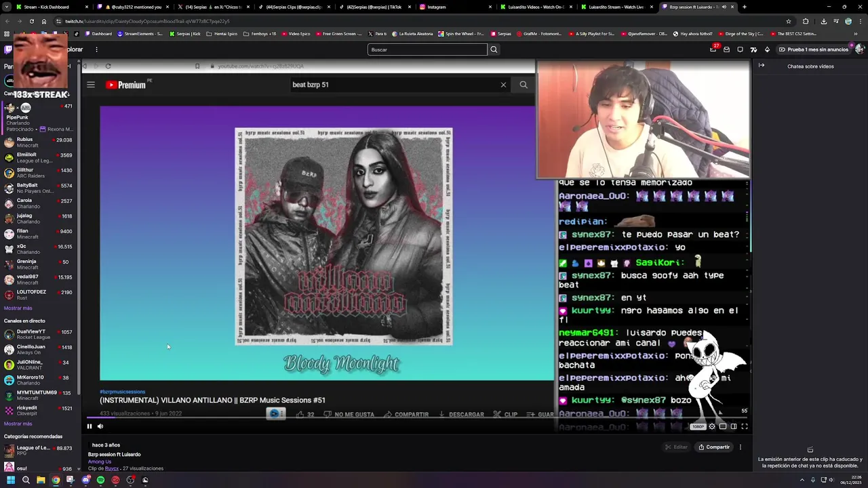868x488 pixels.
Task: Open La Ruleta Aleatoria bookmark
Action: pyautogui.click(x=411, y=33)
